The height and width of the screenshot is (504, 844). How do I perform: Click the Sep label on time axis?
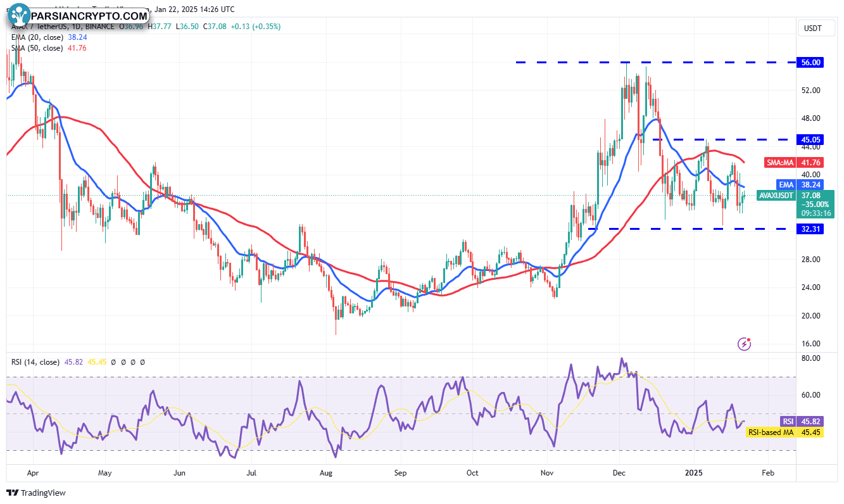tap(400, 473)
